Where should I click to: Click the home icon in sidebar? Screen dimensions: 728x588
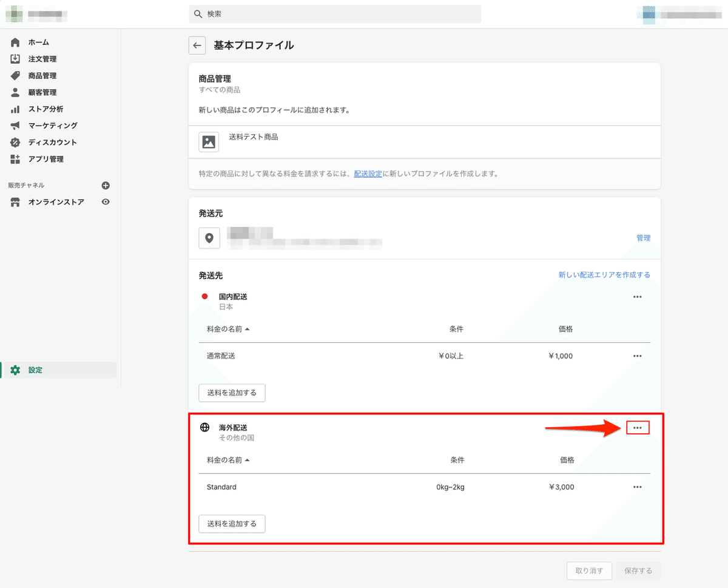pos(16,42)
